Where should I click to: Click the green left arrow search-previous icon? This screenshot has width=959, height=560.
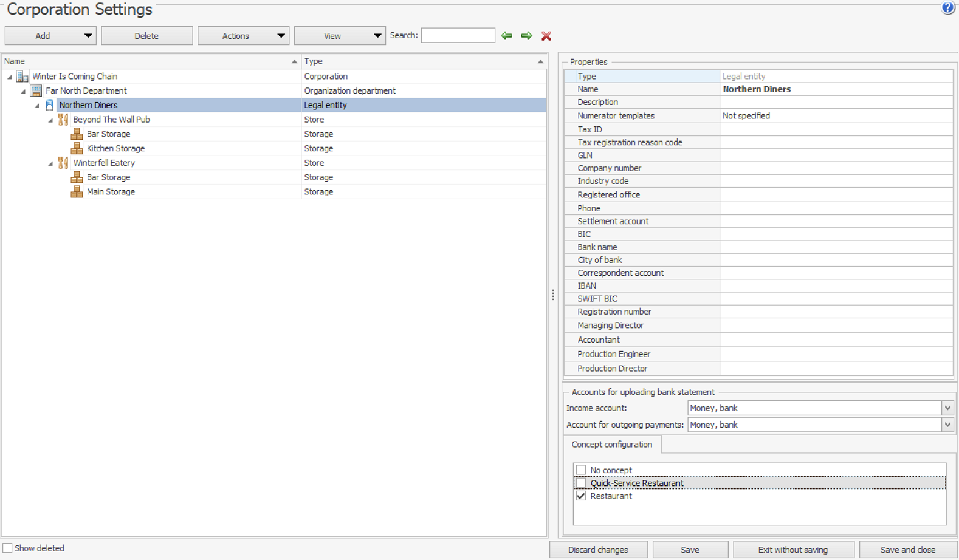point(507,36)
